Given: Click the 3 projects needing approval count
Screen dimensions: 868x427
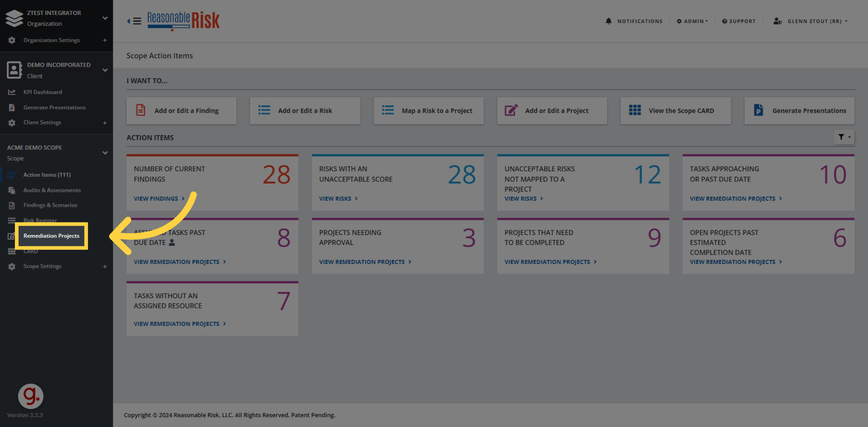Looking at the screenshot, I should pyautogui.click(x=469, y=238).
